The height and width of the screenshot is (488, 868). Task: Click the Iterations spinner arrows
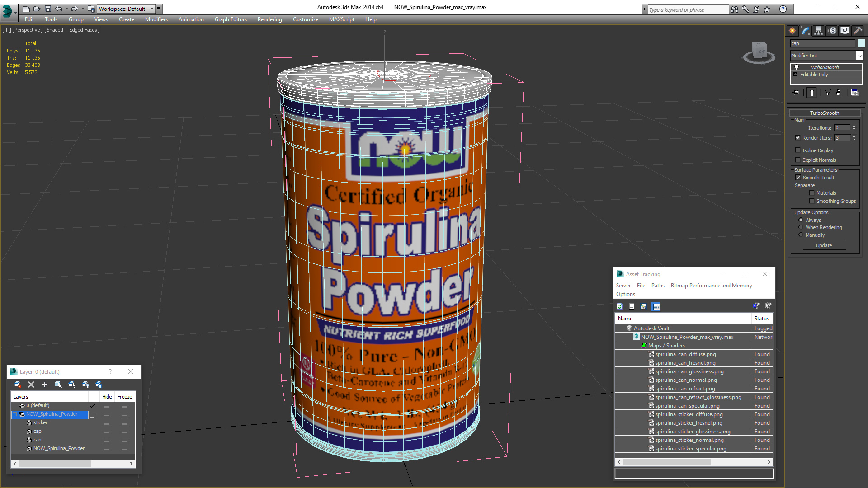click(854, 128)
